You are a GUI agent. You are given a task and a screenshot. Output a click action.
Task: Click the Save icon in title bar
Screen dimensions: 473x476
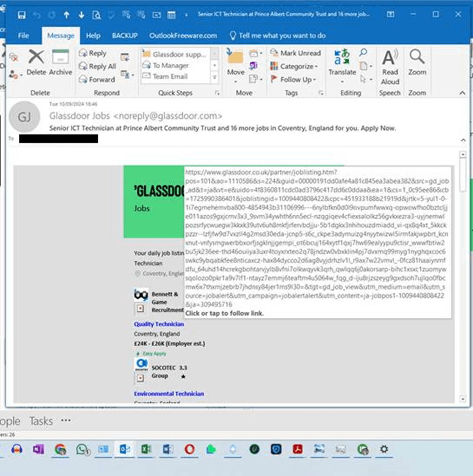tap(21, 14)
